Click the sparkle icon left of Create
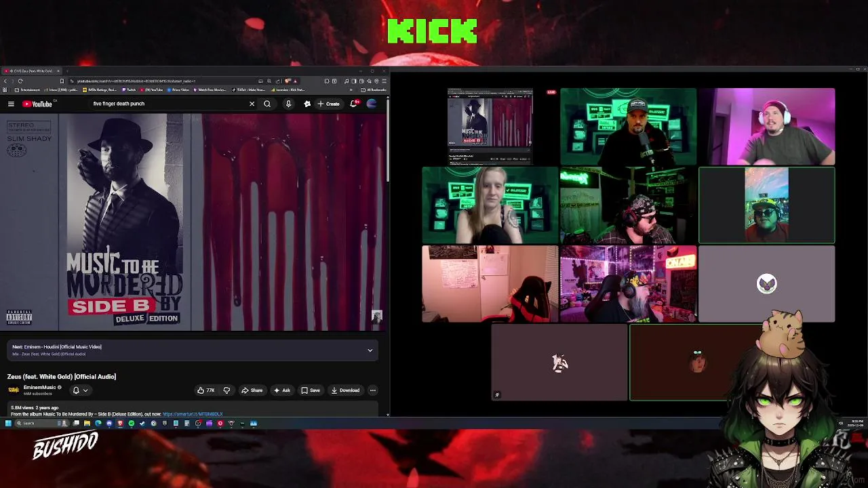 coord(307,104)
